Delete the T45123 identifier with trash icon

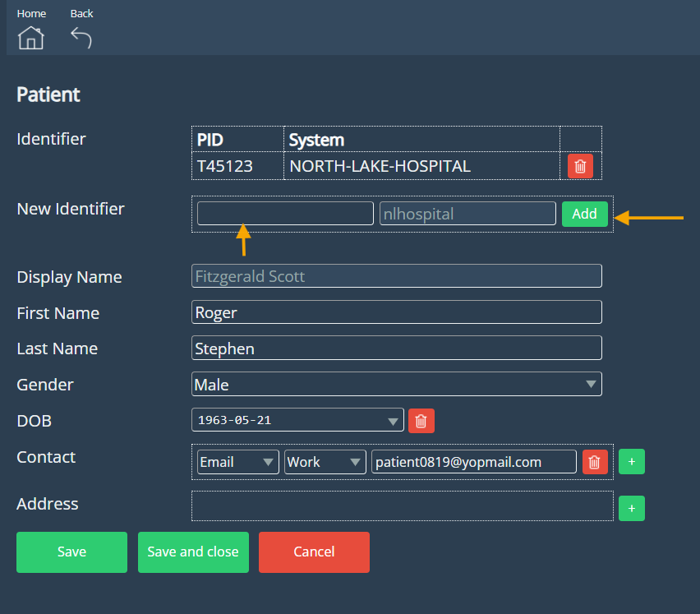pos(580,166)
